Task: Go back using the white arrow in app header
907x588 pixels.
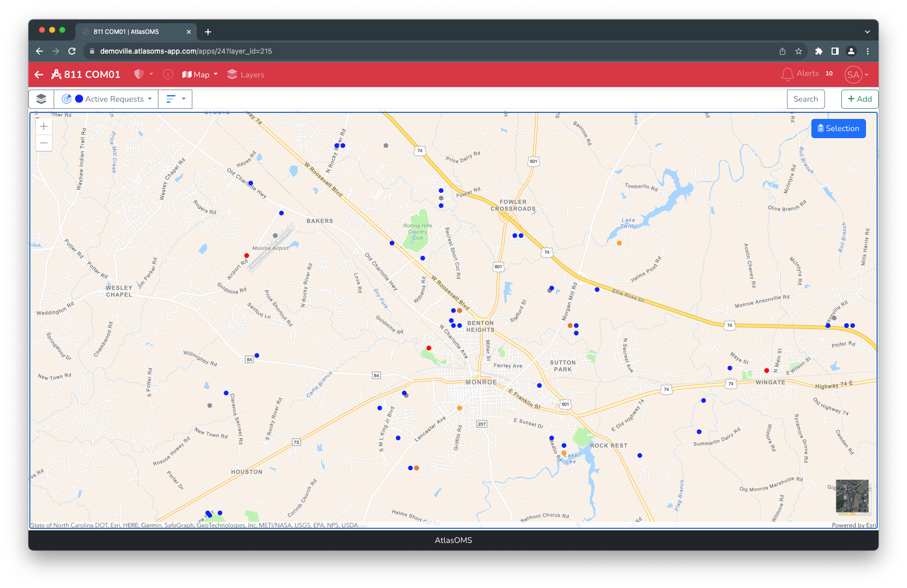Action: click(39, 75)
